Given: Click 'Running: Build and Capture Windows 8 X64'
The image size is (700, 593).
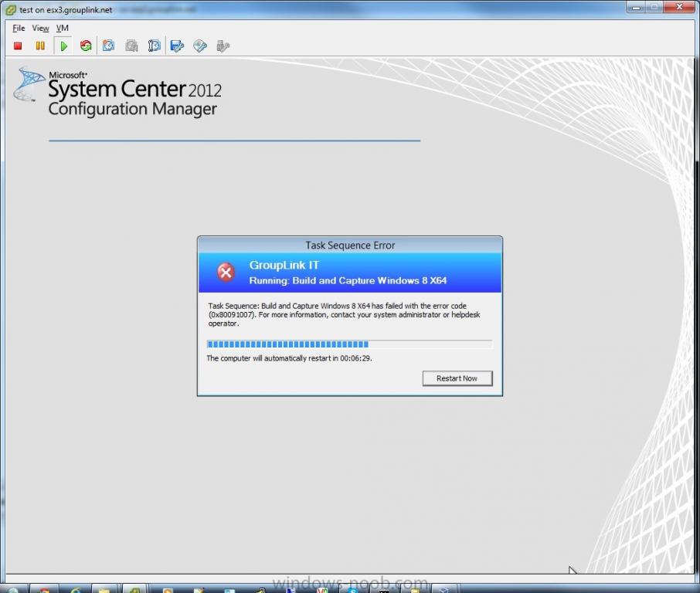Looking at the screenshot, I should [348, 280].
